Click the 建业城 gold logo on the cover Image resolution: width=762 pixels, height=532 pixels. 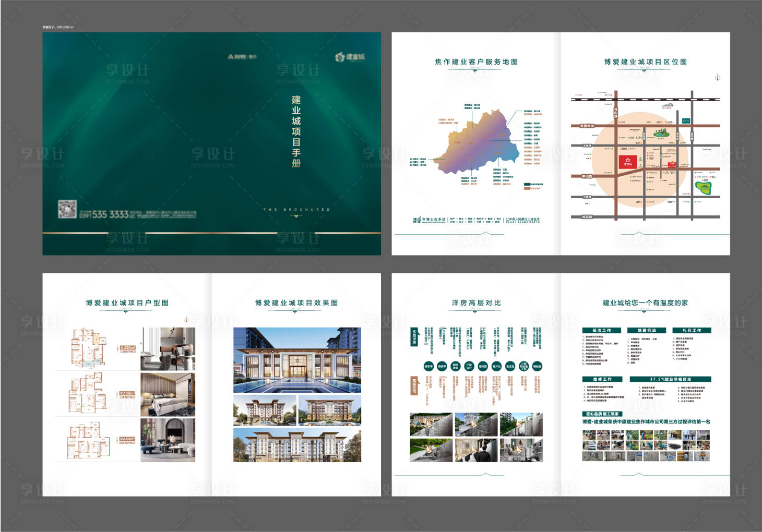[x=350, y=56]
